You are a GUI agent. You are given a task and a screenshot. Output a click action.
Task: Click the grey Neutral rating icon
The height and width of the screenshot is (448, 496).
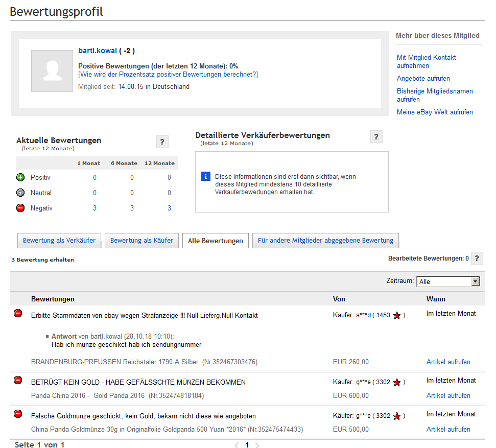(x=20, y=193)
